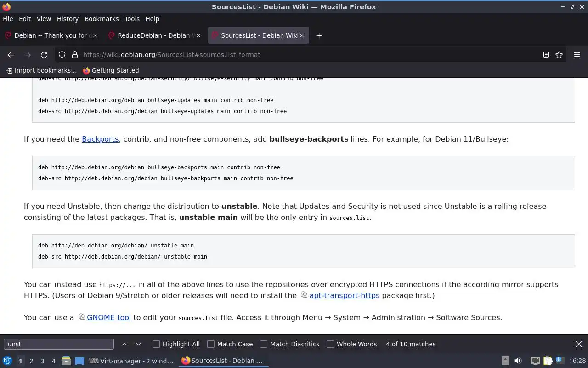Click the Firefox logo in the title bar
Viewport: 588px width, 368px height.
(x=6, y=6)
